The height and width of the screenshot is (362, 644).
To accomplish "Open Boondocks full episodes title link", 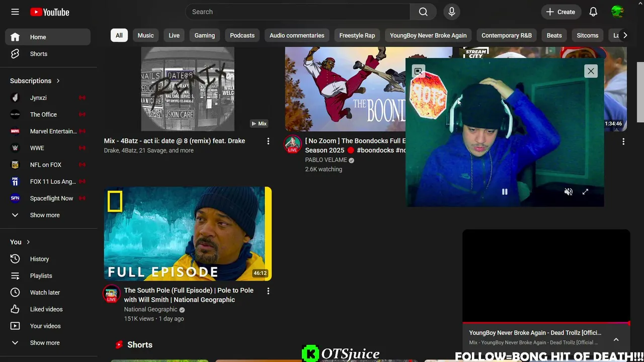I will pyautogui.click(x=355, y=145).
